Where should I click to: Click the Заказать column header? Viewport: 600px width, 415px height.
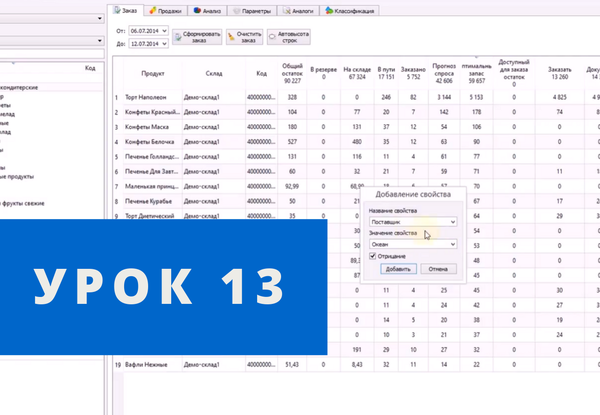[559, 73]
